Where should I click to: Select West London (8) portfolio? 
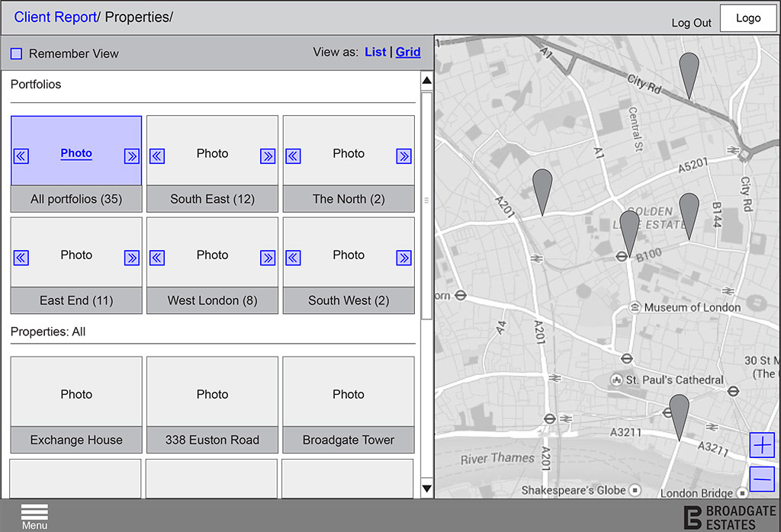tap(212, 300)
